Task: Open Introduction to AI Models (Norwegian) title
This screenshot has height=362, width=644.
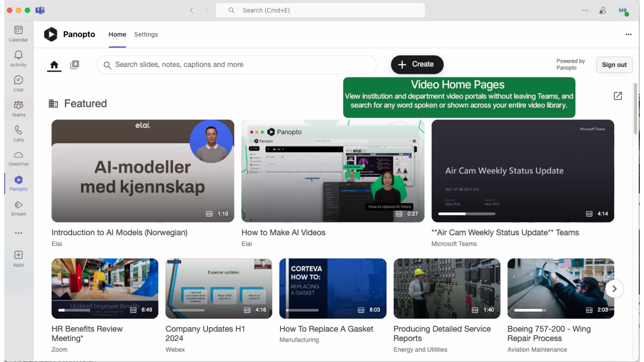Action: click(119, 232)
